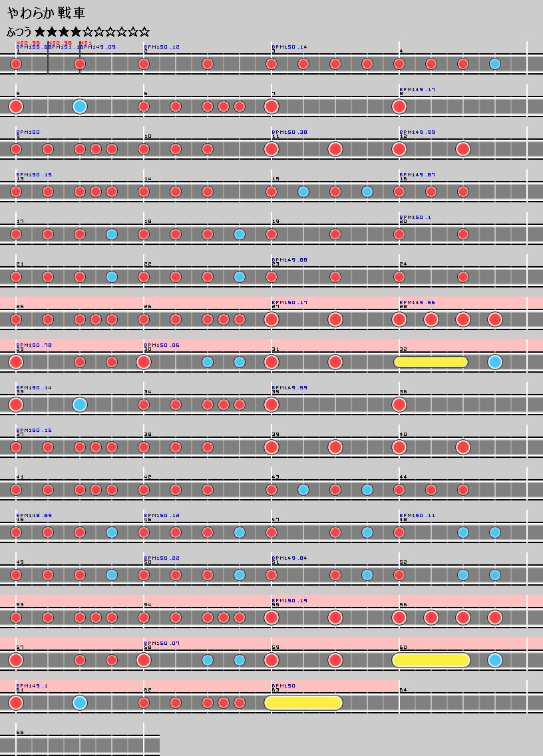543x756 pixels.
Task: Click the big blue note in measure 61
Action: click(x=80, y=703)
